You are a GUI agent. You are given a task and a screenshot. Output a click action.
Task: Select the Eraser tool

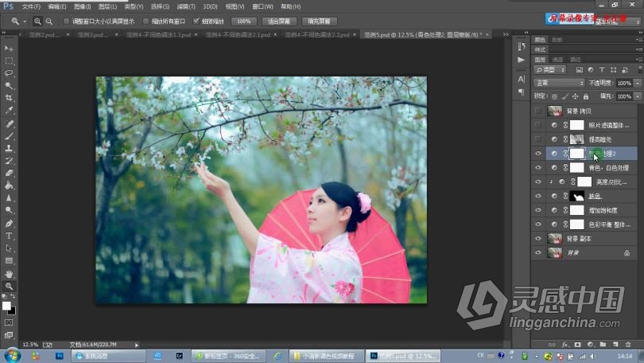pyautogui.click(x=9, y=173)
